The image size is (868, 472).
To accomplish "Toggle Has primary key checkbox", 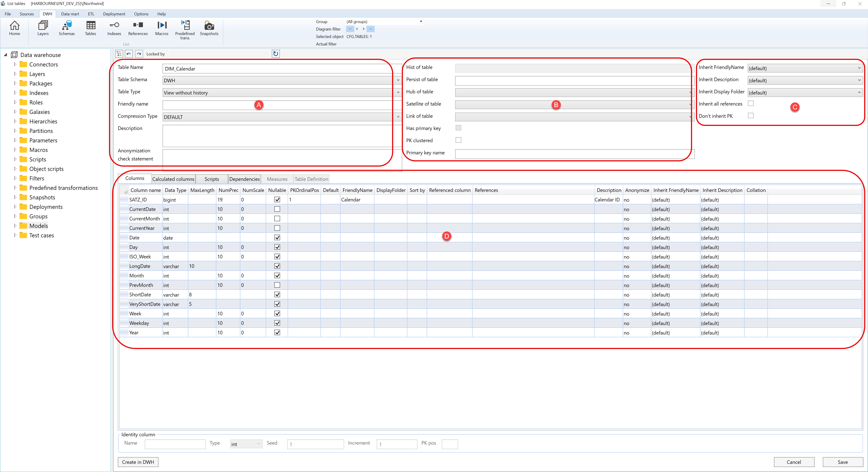I will click(x=458, y=128).
